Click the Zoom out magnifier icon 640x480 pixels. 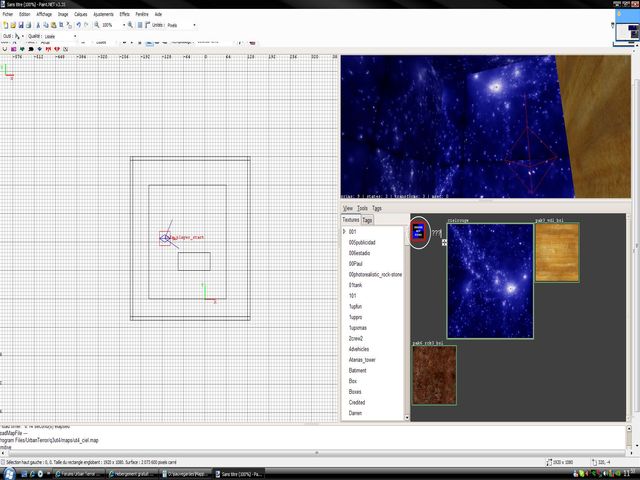(x=98, y=25)
